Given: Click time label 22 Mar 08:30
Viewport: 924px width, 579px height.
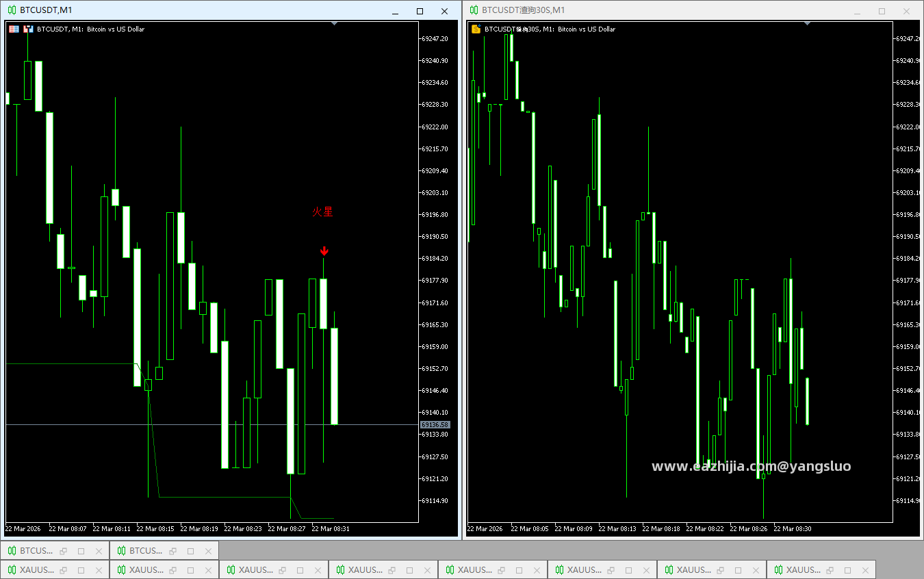Looking at the screenshot, I should pos(793,528).
